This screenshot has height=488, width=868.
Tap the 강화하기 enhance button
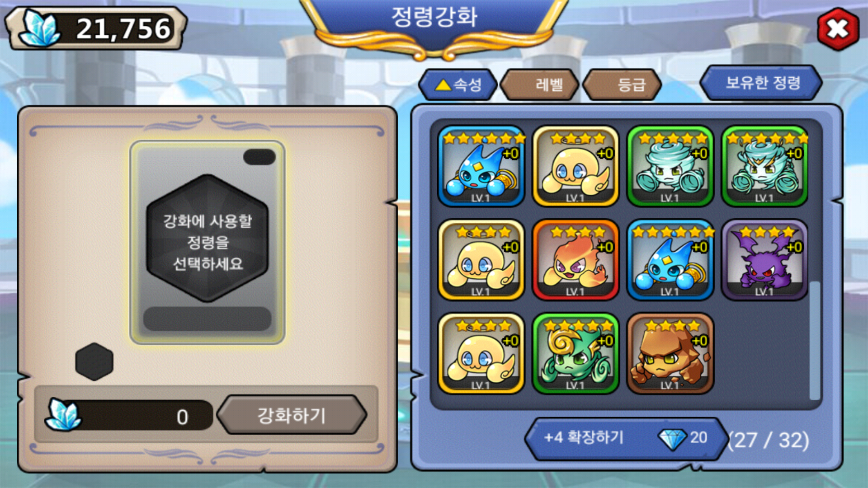292,415
